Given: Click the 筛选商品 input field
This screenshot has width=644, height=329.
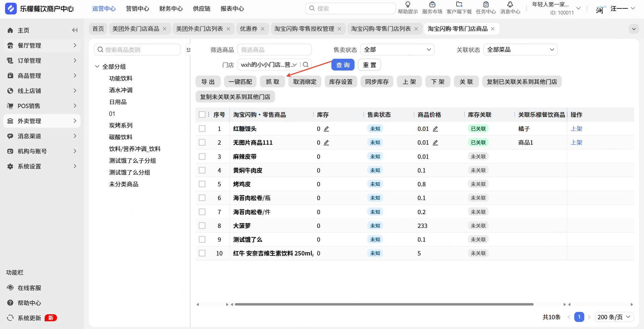Looking at the screenshot, I should (x=274, y=50).
